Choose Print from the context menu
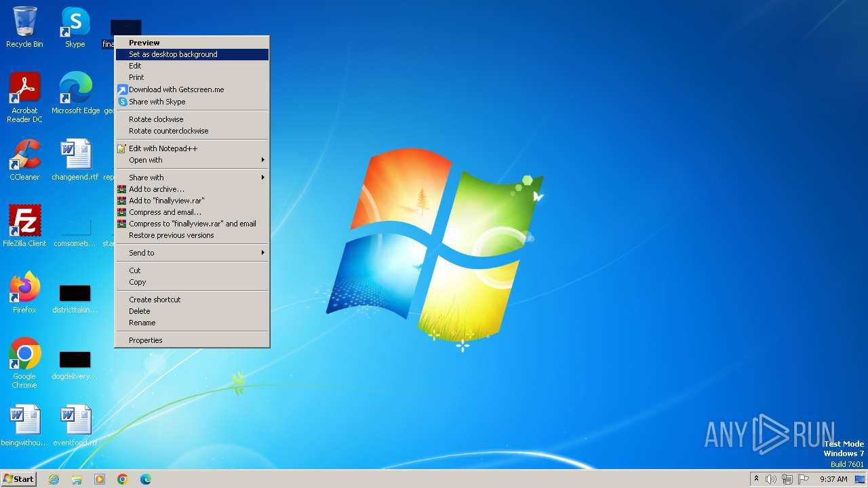This screenshot has height=488, width=868. 193,77
